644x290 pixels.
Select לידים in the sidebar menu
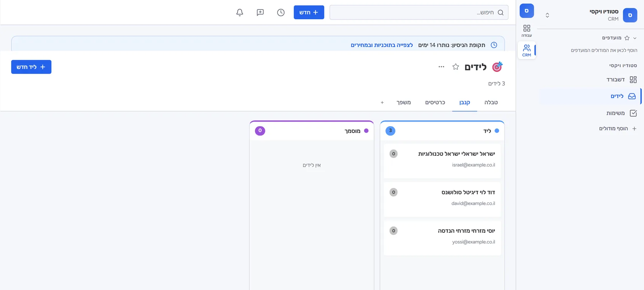590,96
